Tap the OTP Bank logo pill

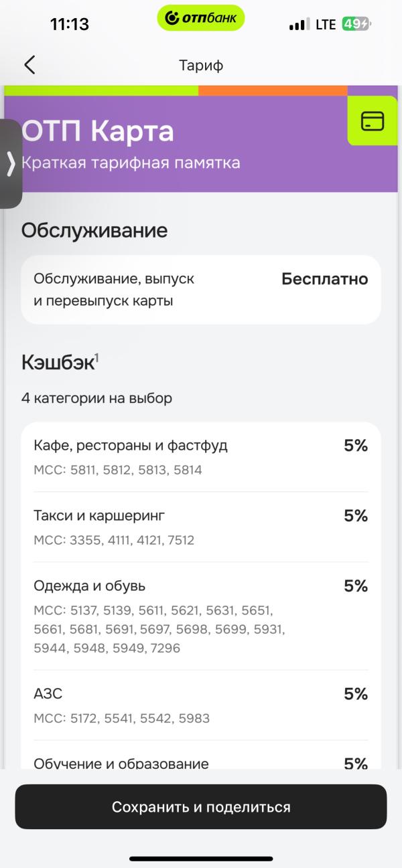click(201, 18)
